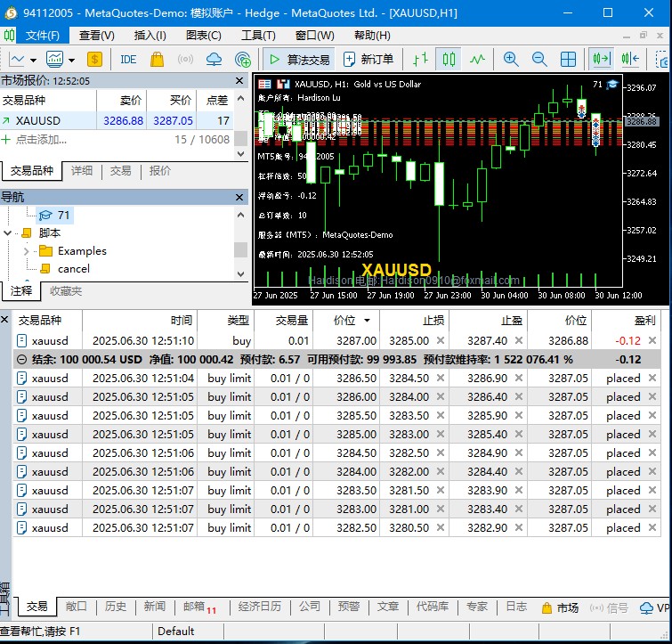Open the VPS cloud hosting icon

click(214, 59)
